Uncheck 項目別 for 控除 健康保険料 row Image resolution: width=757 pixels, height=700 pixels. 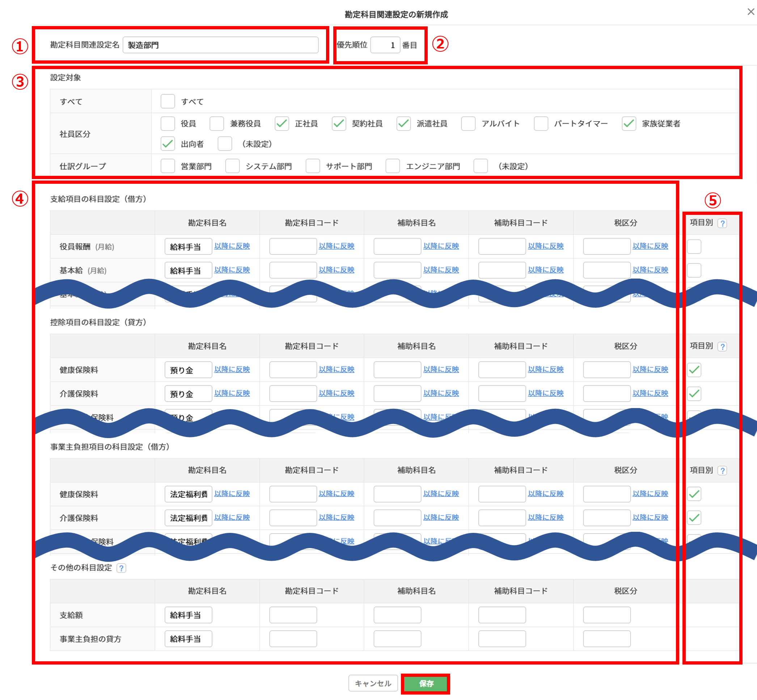pos(694,370)
